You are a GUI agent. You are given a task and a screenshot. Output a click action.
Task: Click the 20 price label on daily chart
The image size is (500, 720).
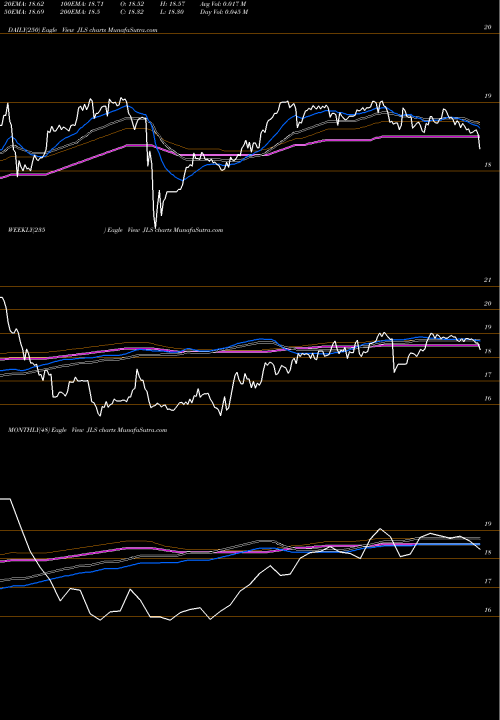(x=487, y=27)
